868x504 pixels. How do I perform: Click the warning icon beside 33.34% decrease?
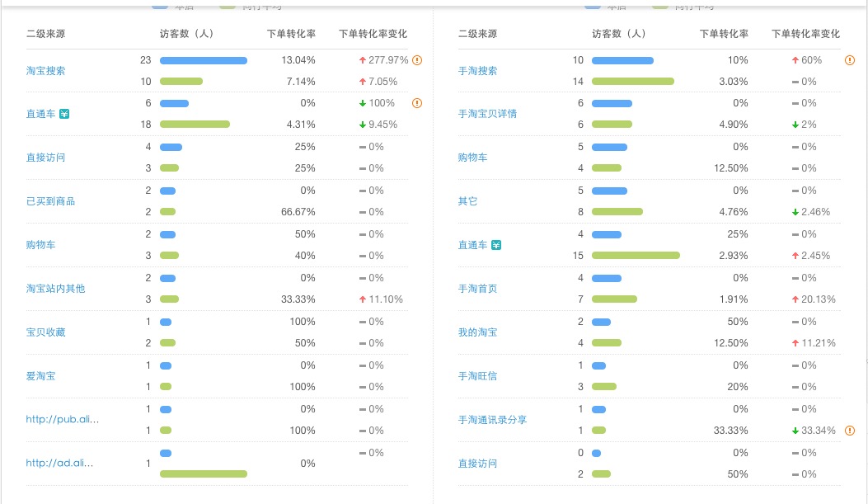click(850, 431)
